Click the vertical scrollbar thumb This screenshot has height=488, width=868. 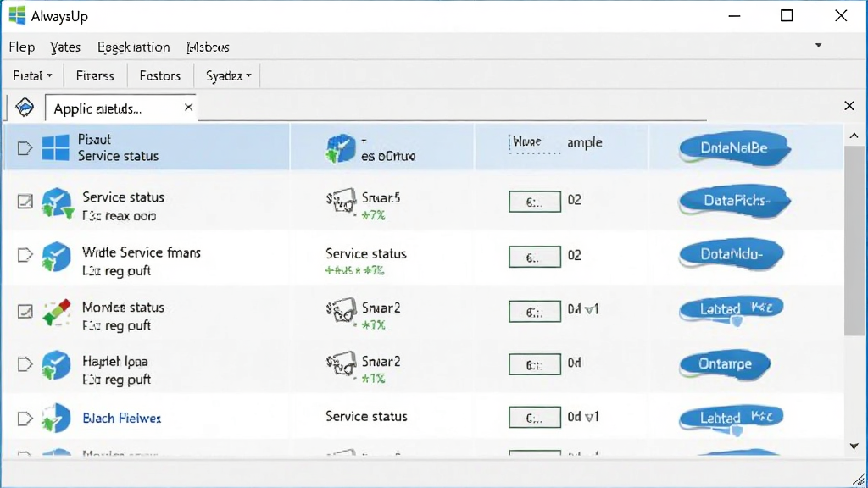[854, 241]
